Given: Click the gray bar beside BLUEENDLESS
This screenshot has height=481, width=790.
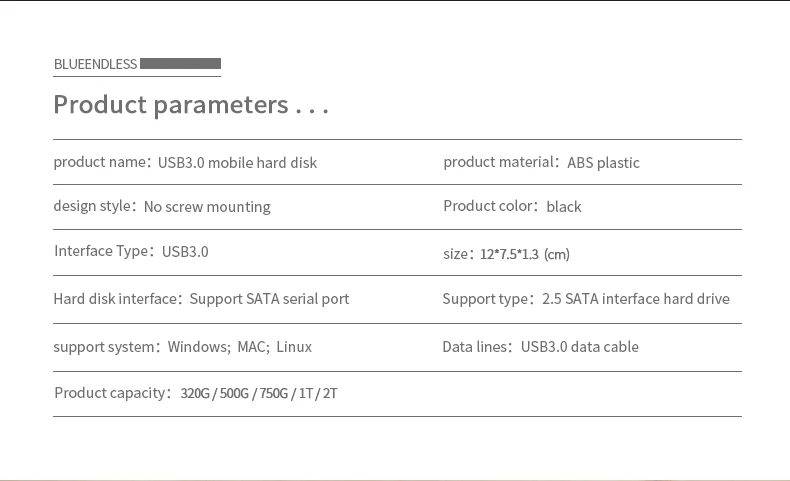Looking at the screenshot, I should point(180,64).
